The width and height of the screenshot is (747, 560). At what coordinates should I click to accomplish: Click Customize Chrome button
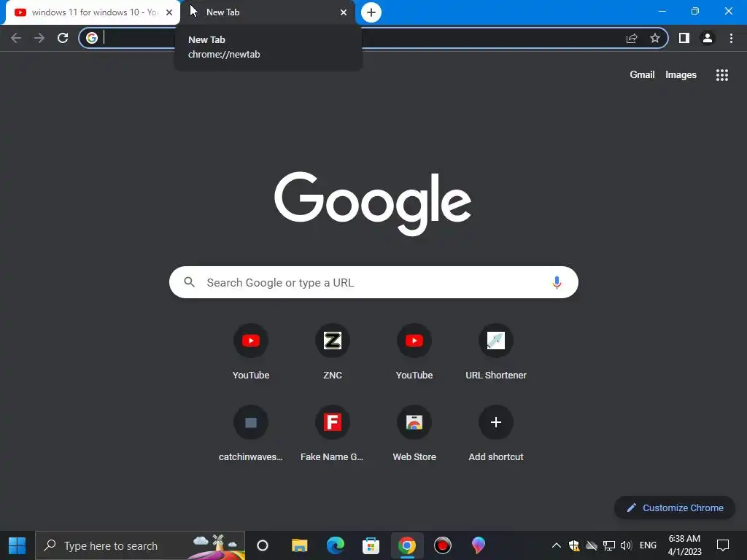[675, 507]
